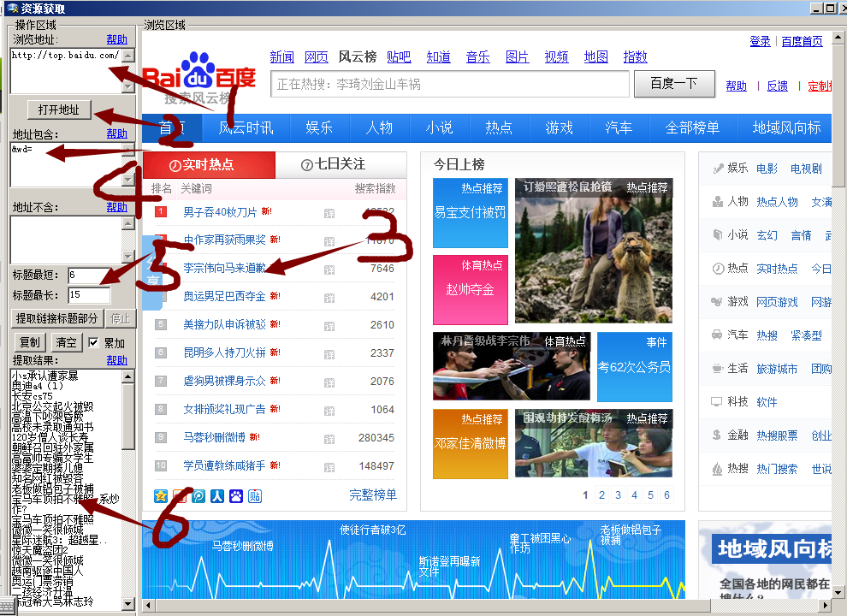Viewport: 847px width, 616px height.
Task: Click the 详 detail icon for 奥运男足巴西夺金
Action: (x=329, y=298)
